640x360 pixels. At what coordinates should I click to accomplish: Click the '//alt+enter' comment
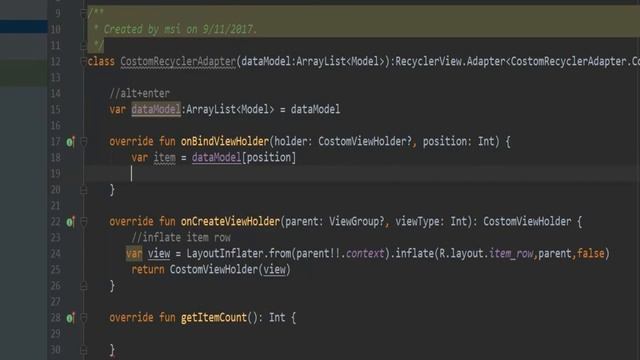coord(140,93)
